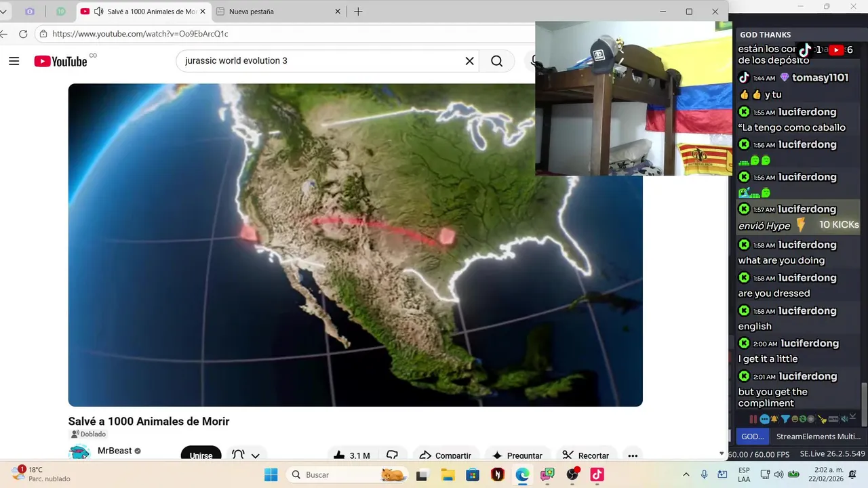This screenshot has width=868, height=488.
Task: Open File Explorer from the taskbar
Action: pos(448,474)
